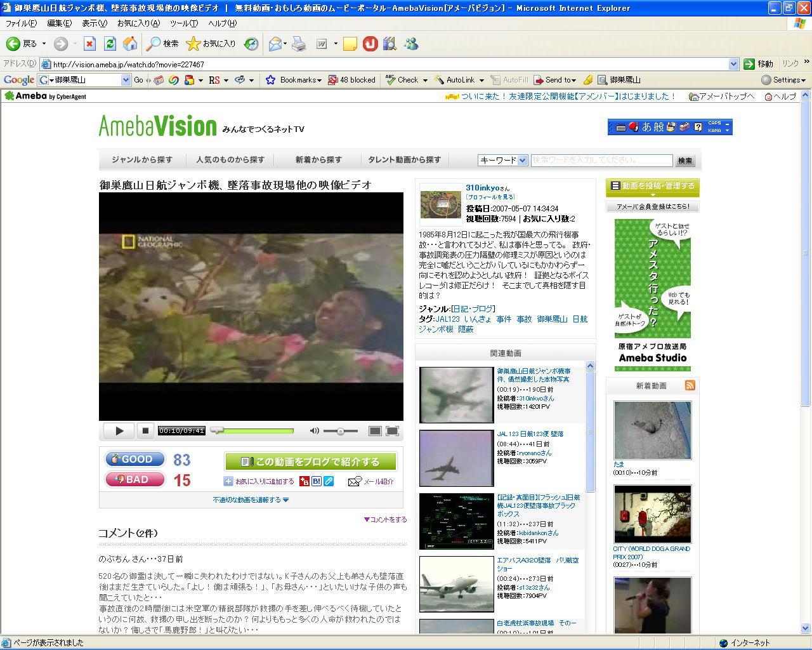This screenshot has width=812, height=650.
Task: Click the red circular U toolbar icon
Action: tap(370, 44)
